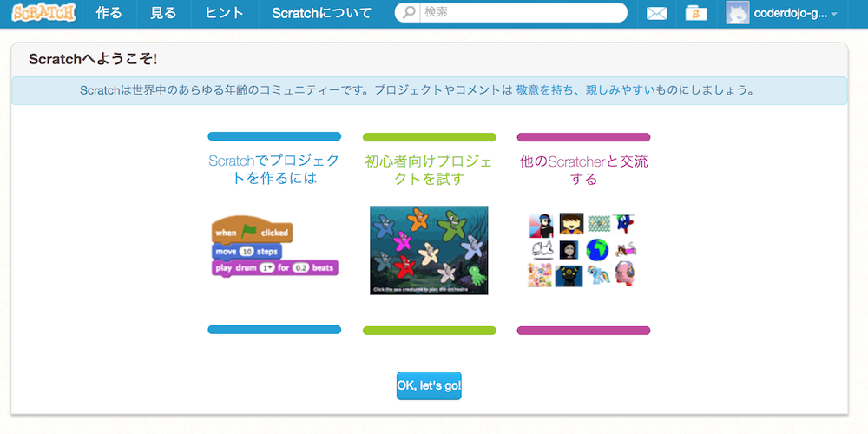
Task: Open the 見る menu item
Action: click(x=163, y=13)
